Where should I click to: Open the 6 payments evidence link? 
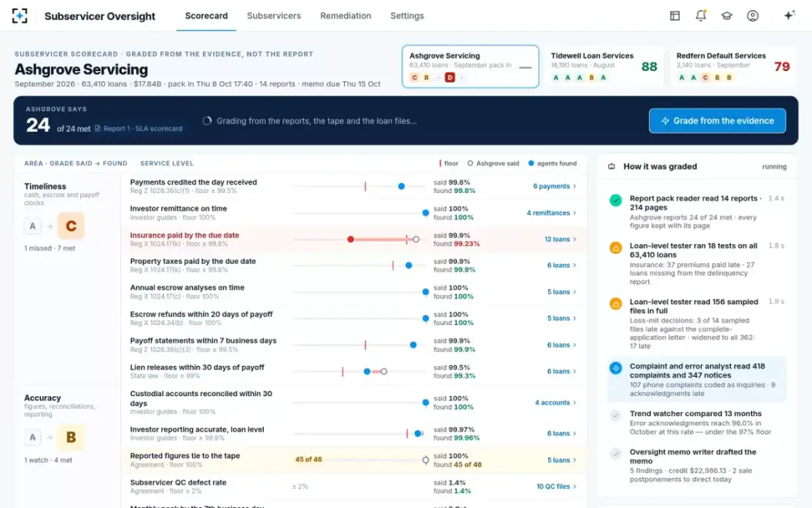(555, 186)
